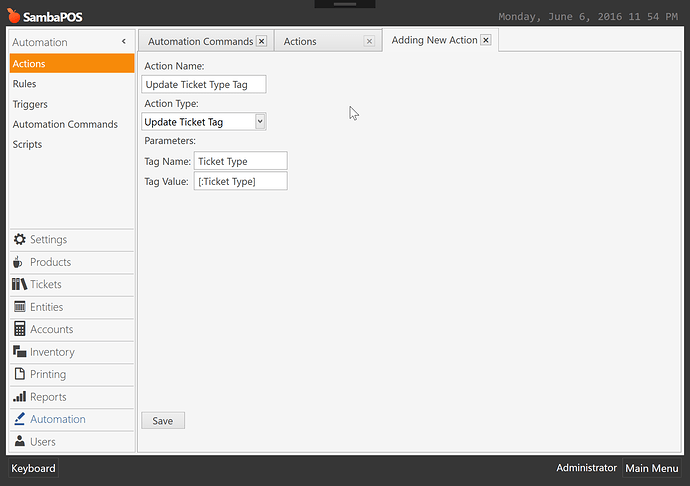Go to Main Menu
690x486 pixels.
652,468
